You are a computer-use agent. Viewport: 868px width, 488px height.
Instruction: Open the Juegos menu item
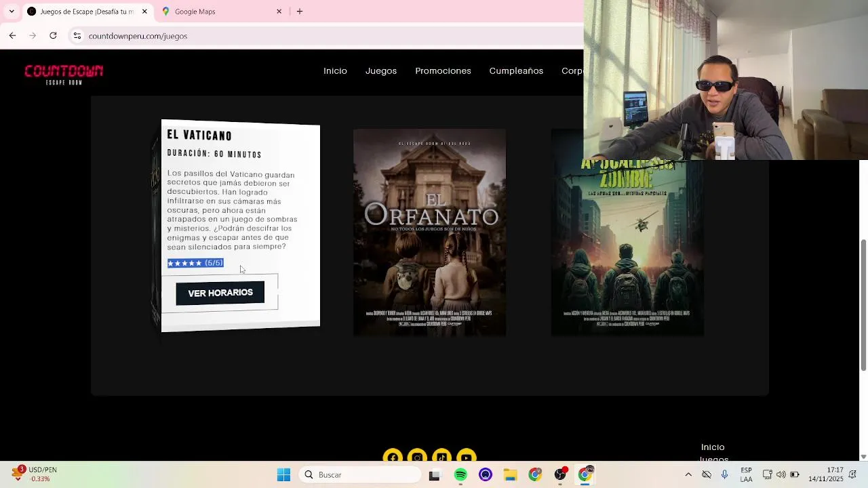click(381, 71)
